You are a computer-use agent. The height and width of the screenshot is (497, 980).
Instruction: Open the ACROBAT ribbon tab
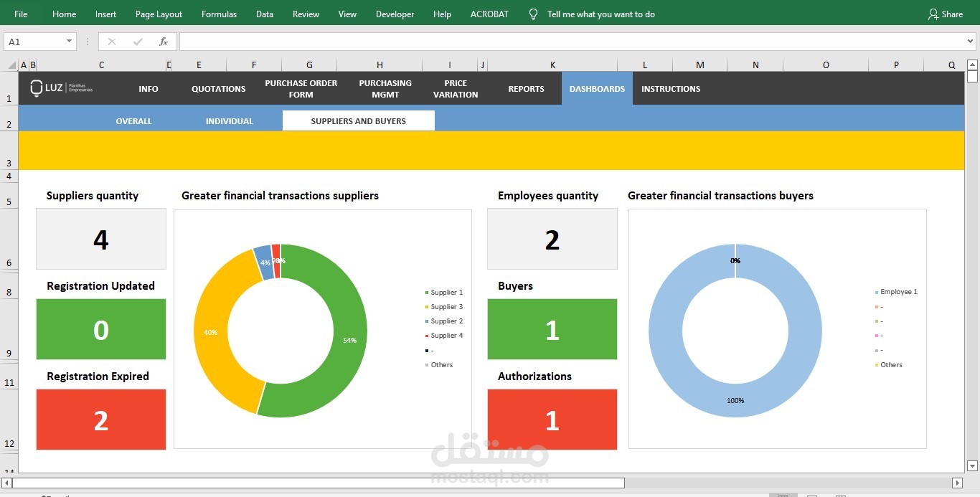[489, 14]
